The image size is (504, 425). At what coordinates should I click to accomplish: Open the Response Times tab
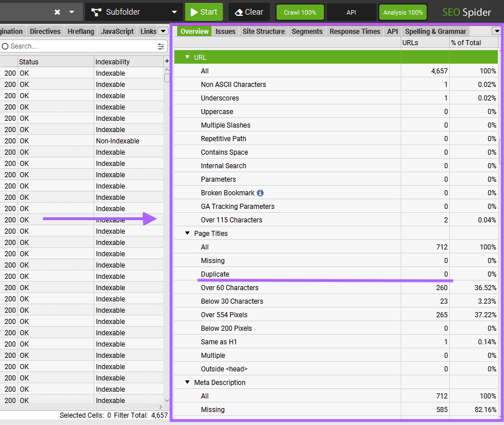[x=354, y=31]
